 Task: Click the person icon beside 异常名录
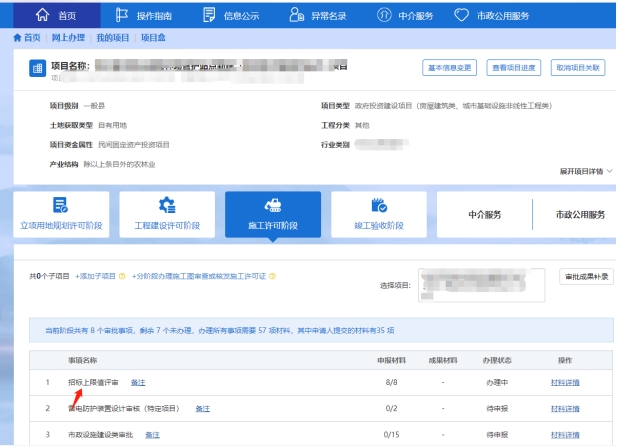click(296, 15)
